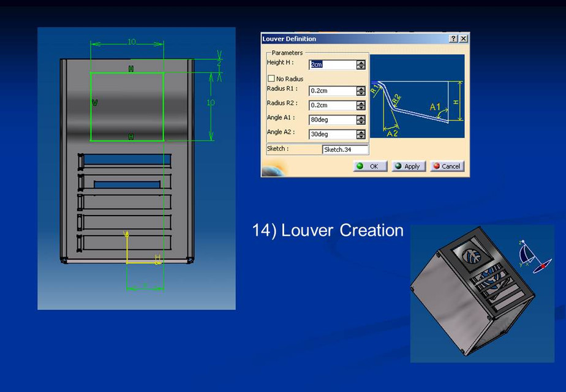
Task: Click the Angle A1 field showing 80deg
Action: tap(333, 119)
